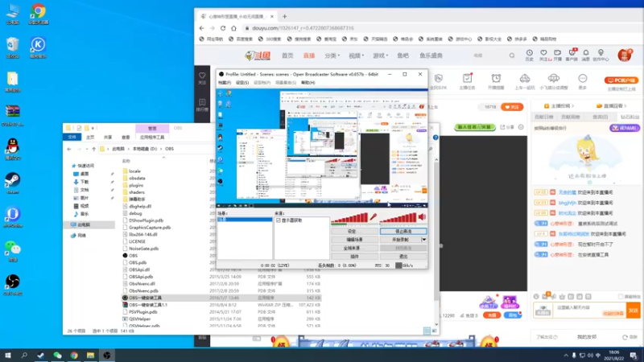The width and height of the screenshot is (644, 362).
Task: Open Douyu followed heart icon
Action: pos(543,55)
